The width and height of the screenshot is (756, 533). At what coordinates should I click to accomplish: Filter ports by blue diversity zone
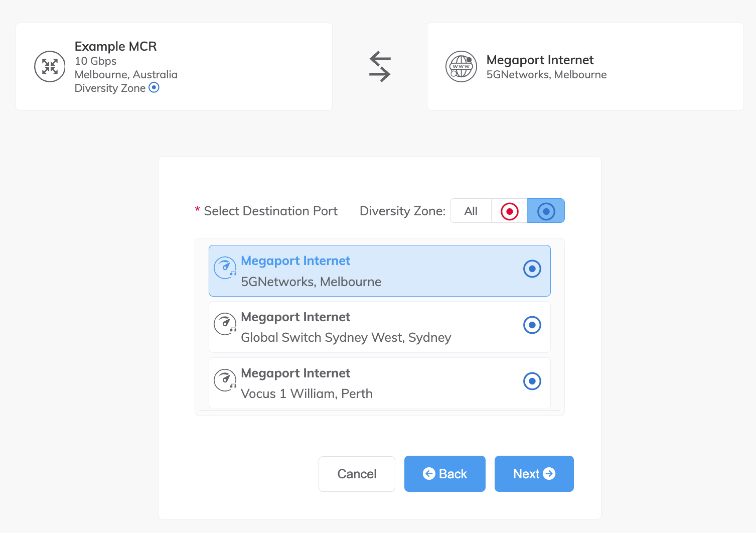pyautogui.click(x=546, y=211)
